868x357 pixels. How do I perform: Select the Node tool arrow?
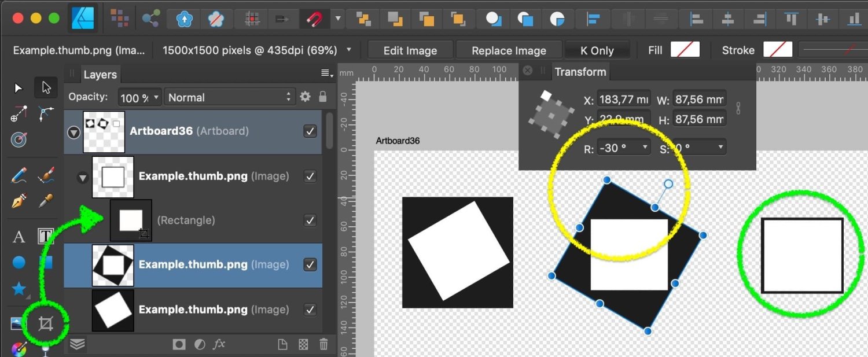point(46,87)
